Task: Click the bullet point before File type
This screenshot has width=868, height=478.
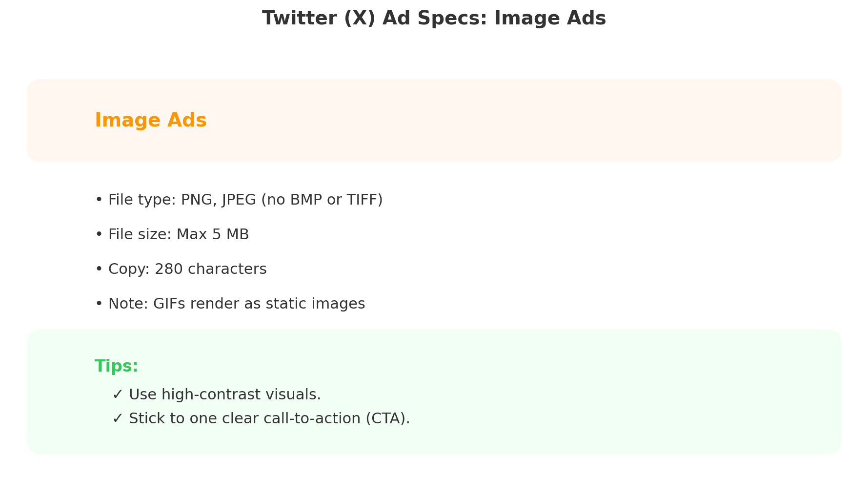Action: click(99, 200)
